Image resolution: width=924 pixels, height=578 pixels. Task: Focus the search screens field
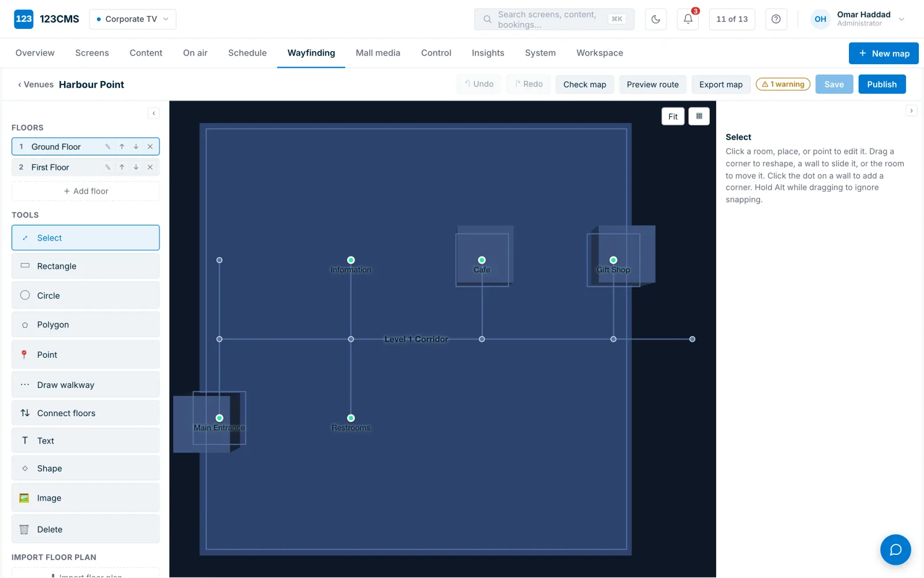pos(554,19)
